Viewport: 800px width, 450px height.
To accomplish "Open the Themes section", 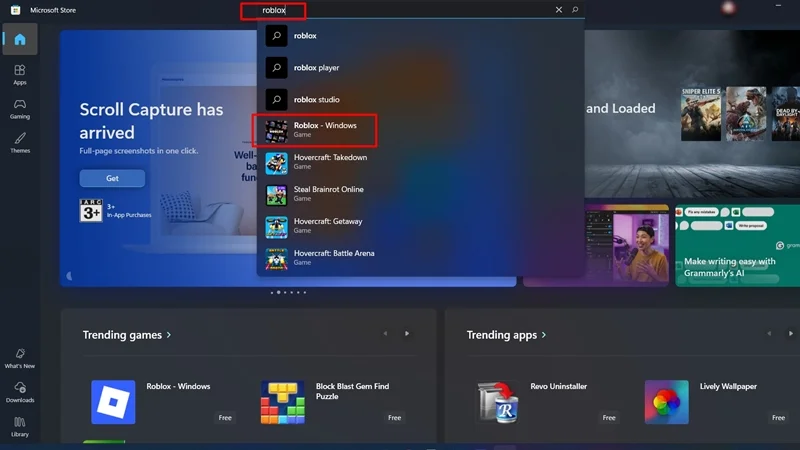I will pos(20,143).
